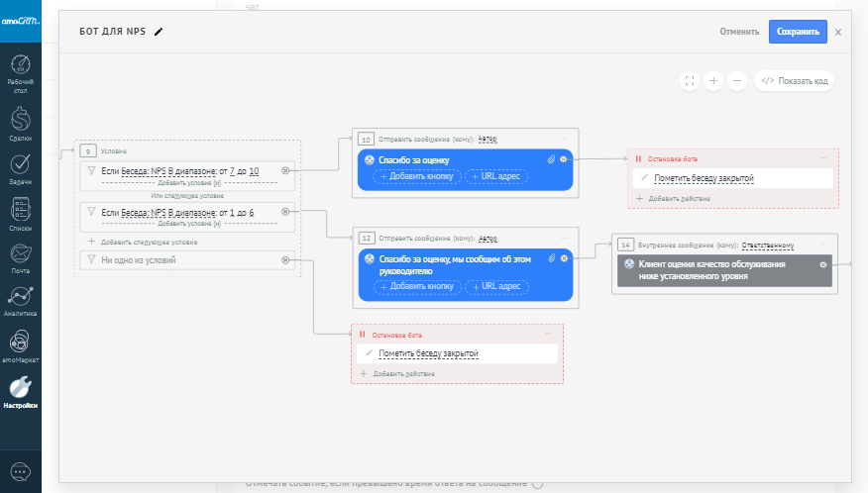Screen dimensions: 868x493
Task: Go to Почта in the sidebar
Action: pos(21,256)
